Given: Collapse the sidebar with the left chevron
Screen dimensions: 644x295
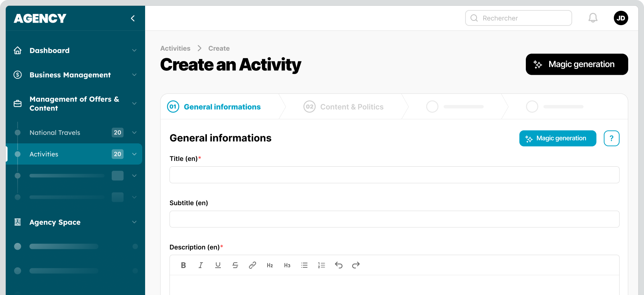Looking at the screenshot, I should click(x=133, y=18).
